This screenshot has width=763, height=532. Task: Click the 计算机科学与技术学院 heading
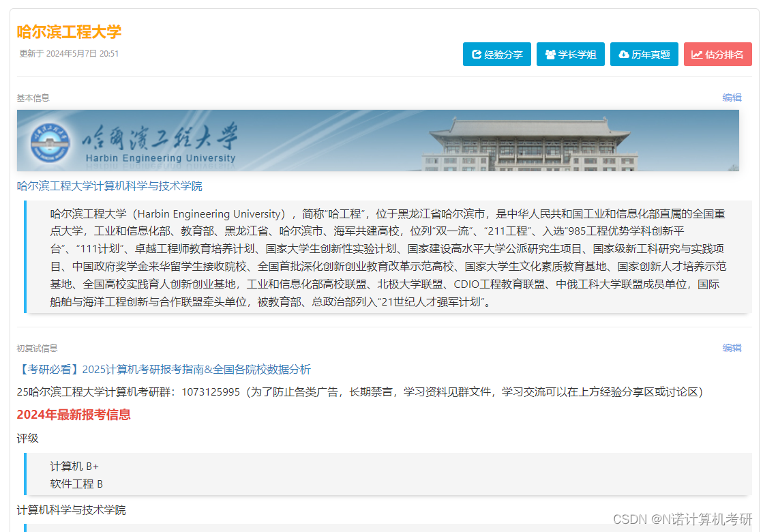pyautogui.click(x=71, y=509)
